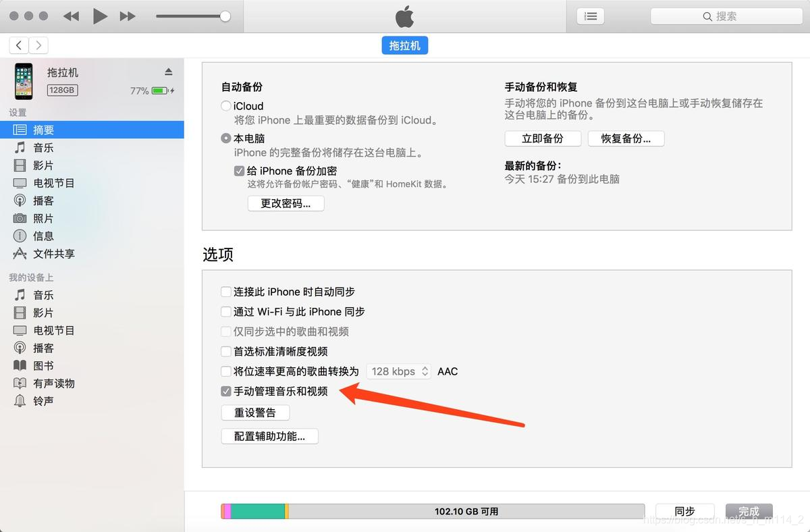The height and width of the screenshot is (532, 810).
Task: Open 电视节目 under 我的设备上
Action: click(92, 330)
